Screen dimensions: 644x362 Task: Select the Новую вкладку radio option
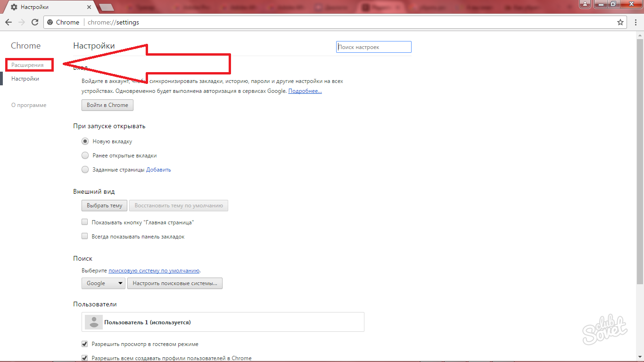pos(85,141)
